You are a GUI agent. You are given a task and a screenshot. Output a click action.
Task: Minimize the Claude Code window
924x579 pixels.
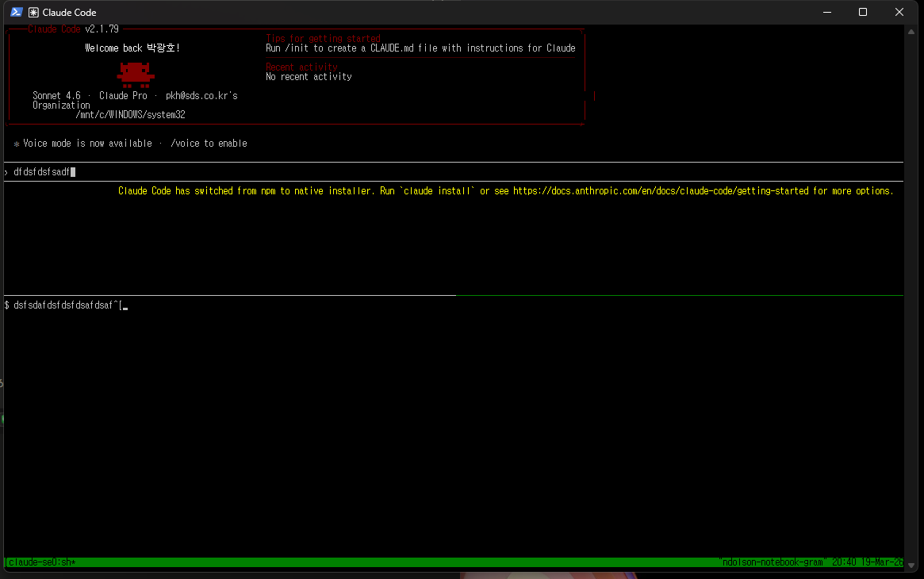(x=827, y=12)
